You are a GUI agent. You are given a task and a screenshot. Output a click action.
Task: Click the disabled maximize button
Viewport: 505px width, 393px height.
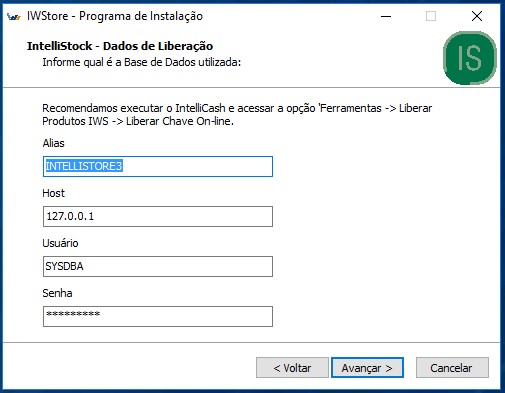[431, 16]
